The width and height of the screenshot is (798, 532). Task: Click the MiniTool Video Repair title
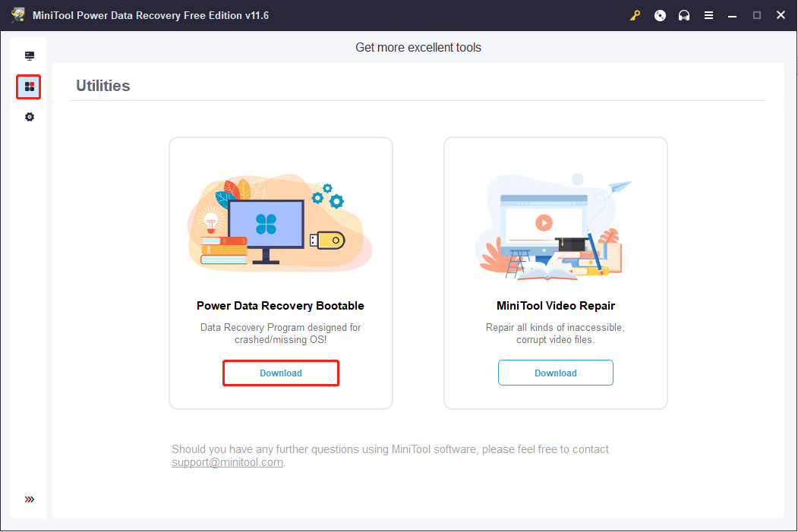pos(556,306)
